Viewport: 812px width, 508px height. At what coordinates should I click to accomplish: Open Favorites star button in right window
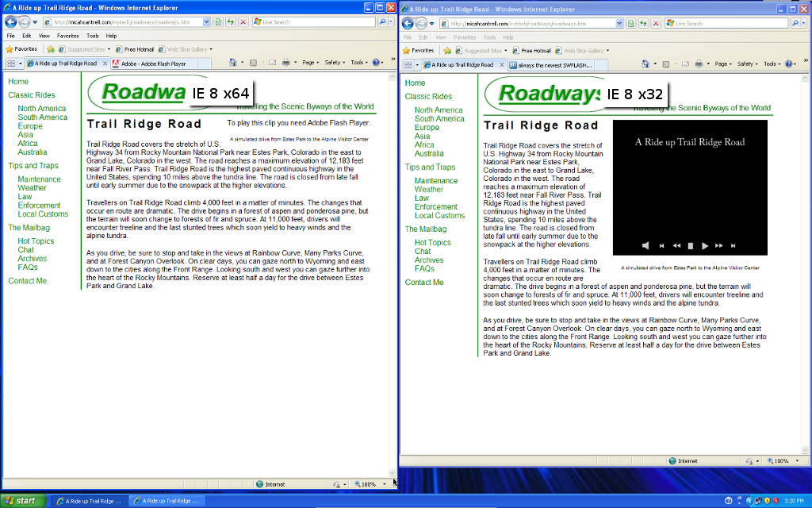pyautogui.click(x=419, y=51)
